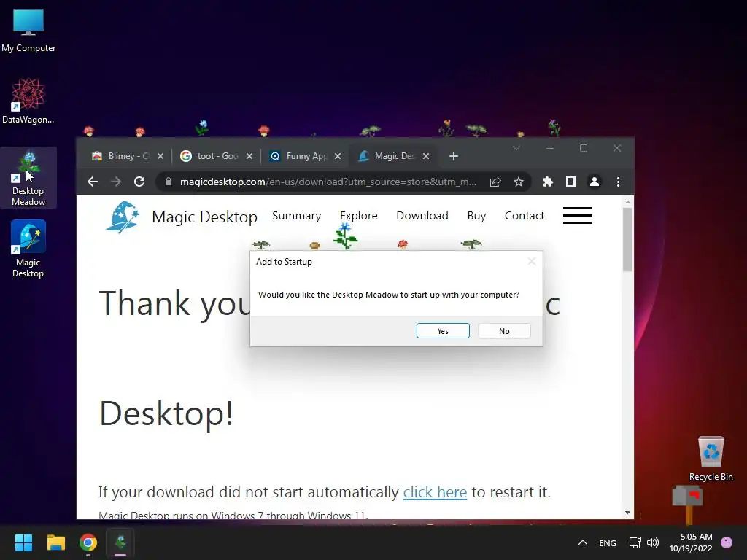Click the scrollbar down arrow
This screenshot has height=560, width=747.
pyautogui.click(x=627, y=513)
